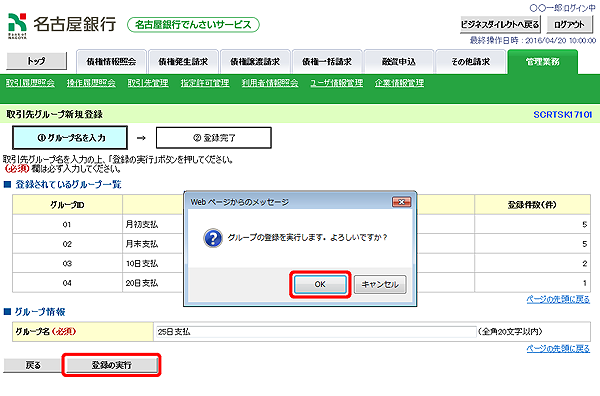Viewport: 600px width, 396px height.
Task: Click the グループ名 input field
Action: (x=316, y=332)
